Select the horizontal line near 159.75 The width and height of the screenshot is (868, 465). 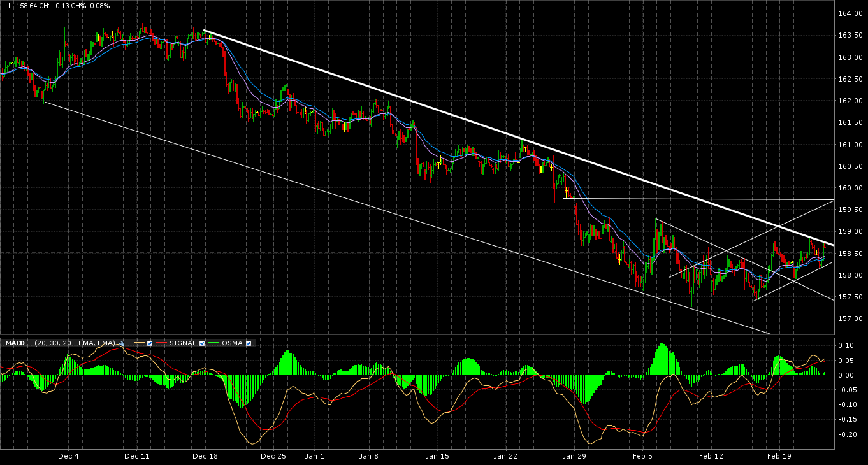click(x=700, y=199)
